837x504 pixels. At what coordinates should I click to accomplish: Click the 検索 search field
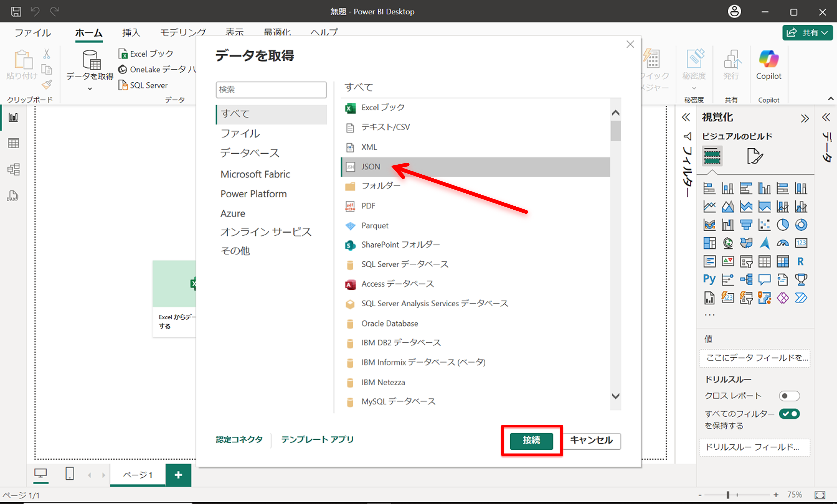[x=271, y=90]
